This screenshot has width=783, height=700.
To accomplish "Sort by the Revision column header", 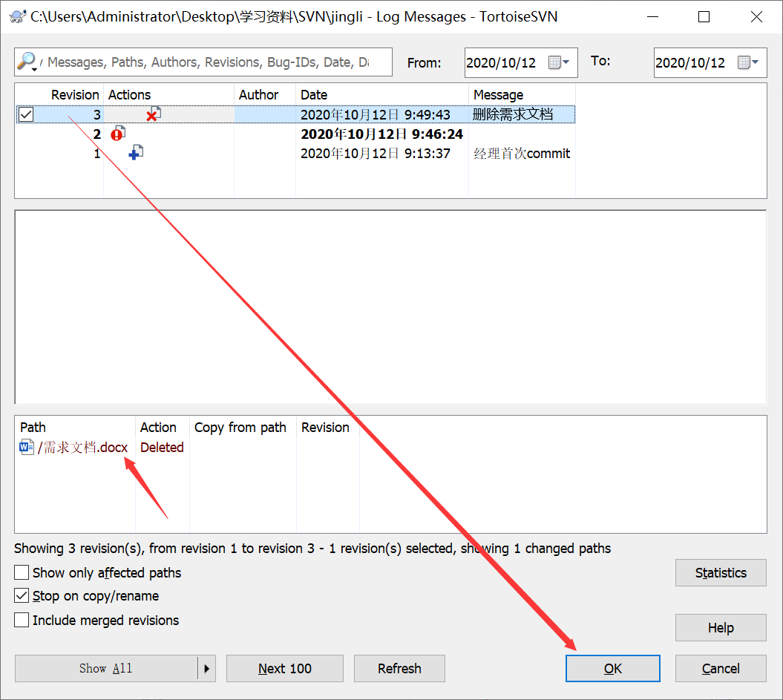I will [60, 94].
